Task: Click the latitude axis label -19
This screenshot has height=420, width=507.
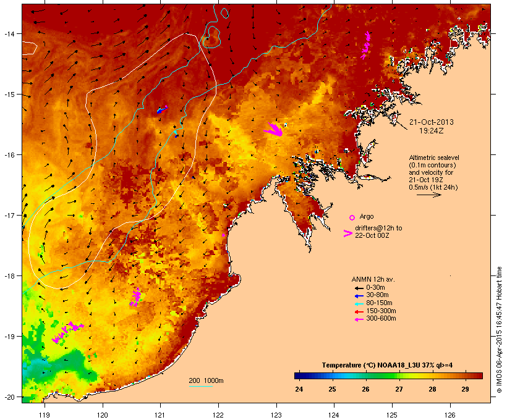Action: [9, 337]
